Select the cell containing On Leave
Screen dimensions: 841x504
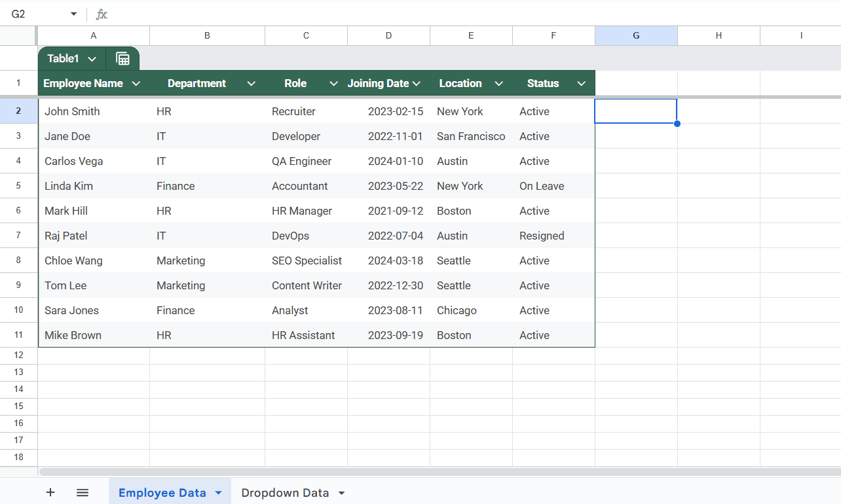tap(553, 186)
